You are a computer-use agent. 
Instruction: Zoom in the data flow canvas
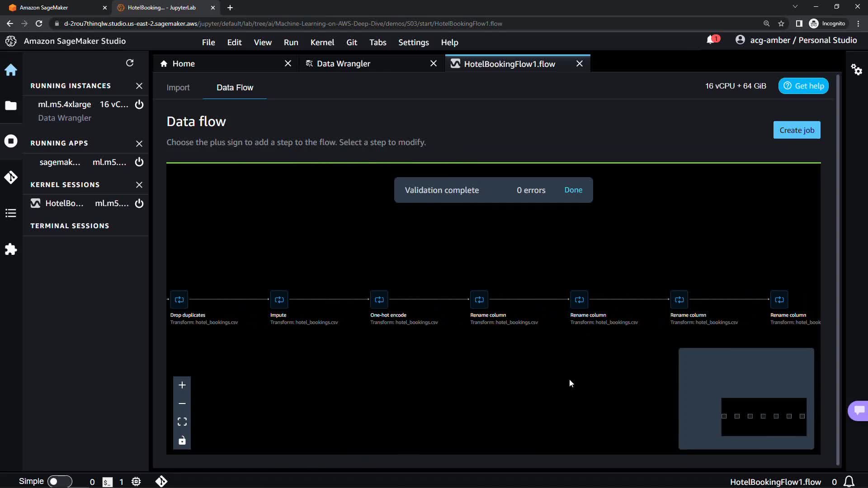(182, 385)
